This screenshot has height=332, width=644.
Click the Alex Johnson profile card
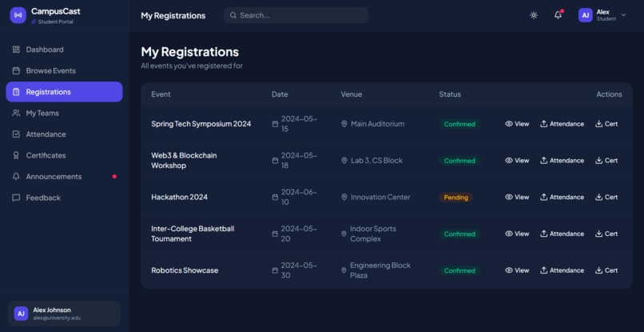(x=64, y=314)
